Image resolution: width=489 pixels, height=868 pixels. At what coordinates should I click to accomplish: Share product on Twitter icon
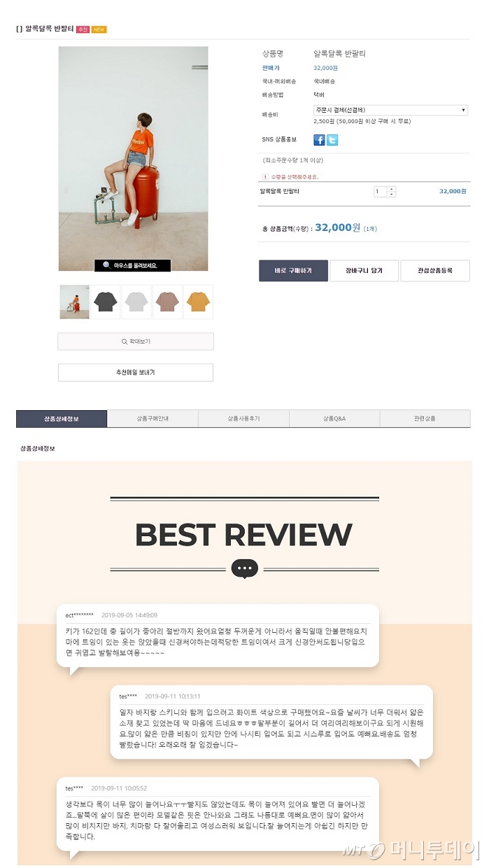pyautogui.click(x=332, y=140)
